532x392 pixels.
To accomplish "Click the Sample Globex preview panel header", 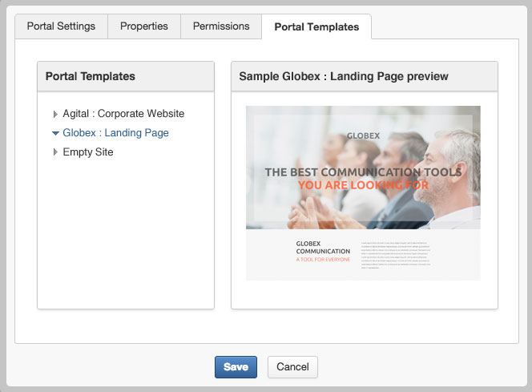I will point(365,76).
